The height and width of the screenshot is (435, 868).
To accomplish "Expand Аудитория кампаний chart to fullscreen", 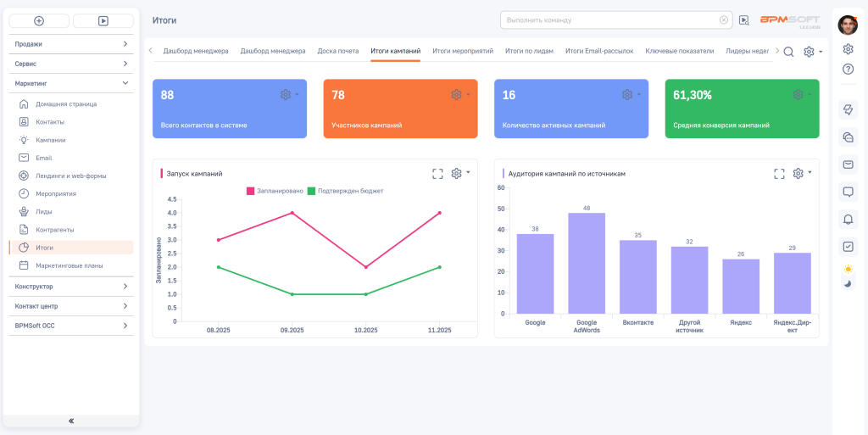I will pos(780,174).
